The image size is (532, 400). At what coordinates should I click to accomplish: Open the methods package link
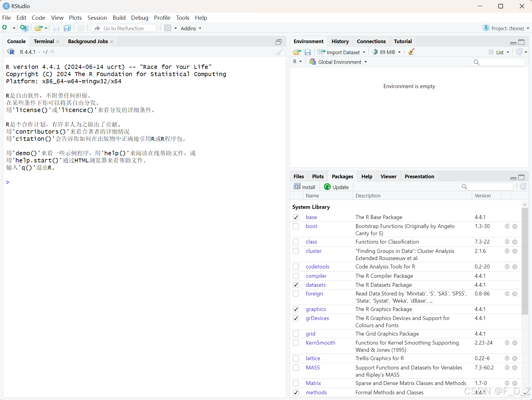tap(316, 393)
